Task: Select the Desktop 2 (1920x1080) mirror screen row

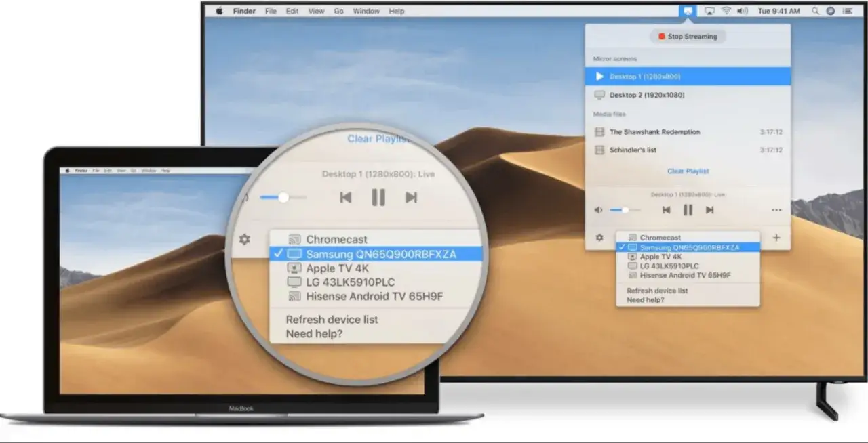Action: pyautogui.click(x=688, y=95)
